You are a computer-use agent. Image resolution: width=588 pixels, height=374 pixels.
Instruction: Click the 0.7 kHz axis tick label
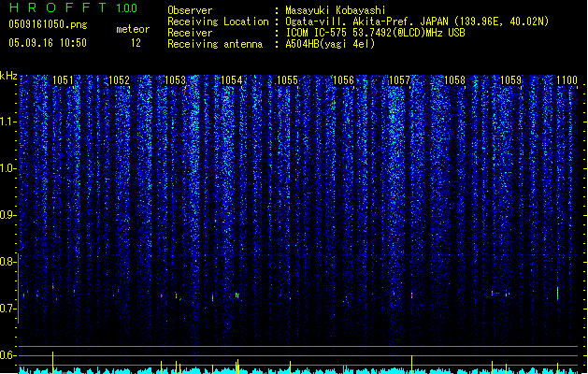point(7,309)
